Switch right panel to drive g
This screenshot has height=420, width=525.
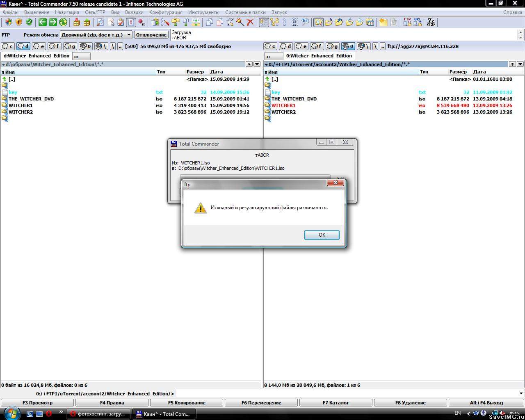pos(333,46)
